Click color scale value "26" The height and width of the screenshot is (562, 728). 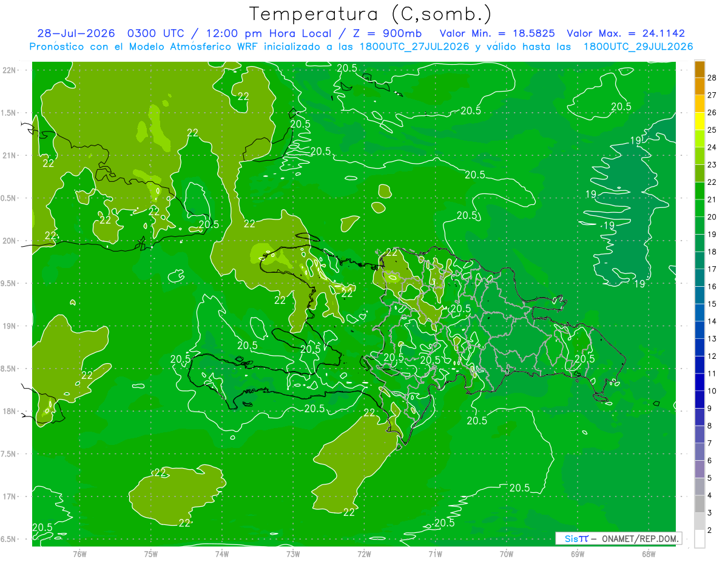[x=712, y=113]
